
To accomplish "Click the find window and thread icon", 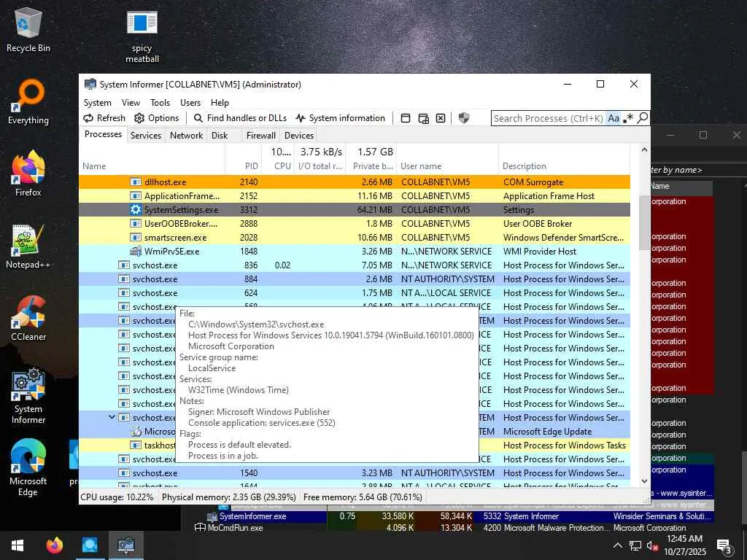I will pyautogui.click(x=423, y=118).
